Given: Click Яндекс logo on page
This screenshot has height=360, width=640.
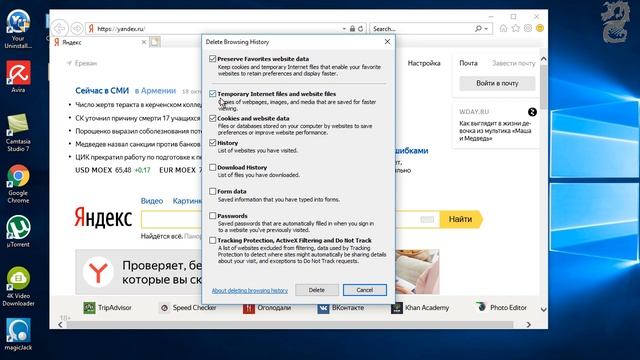Looking at the screenshot, I should tap(103, 218).
